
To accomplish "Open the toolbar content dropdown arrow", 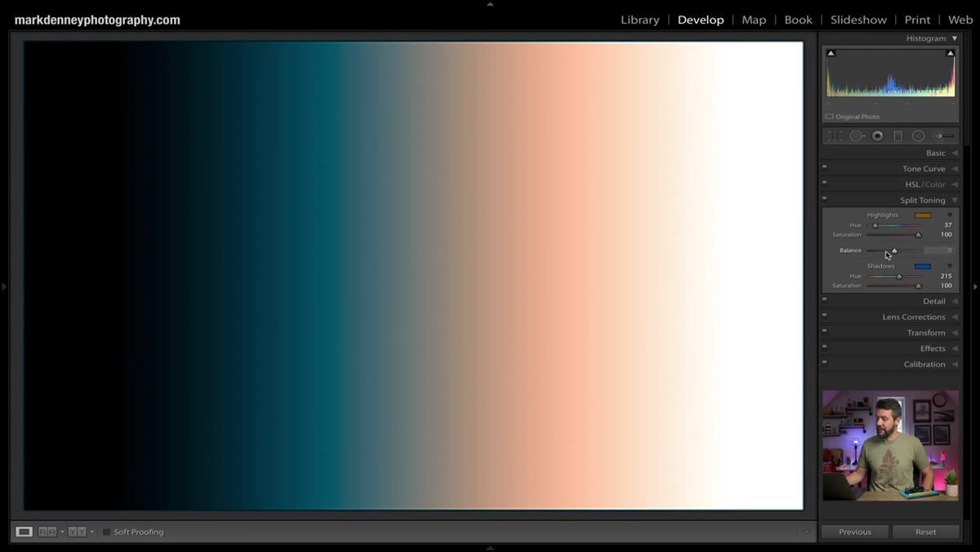I will [807, 532].
